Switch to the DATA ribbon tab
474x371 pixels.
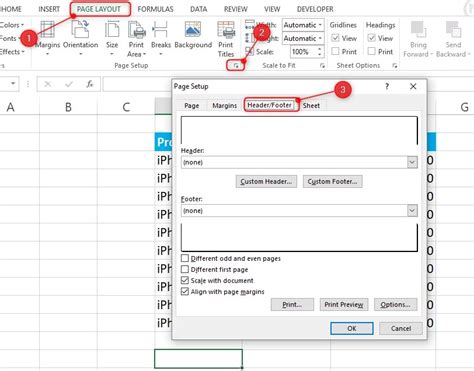pos(199,9)
